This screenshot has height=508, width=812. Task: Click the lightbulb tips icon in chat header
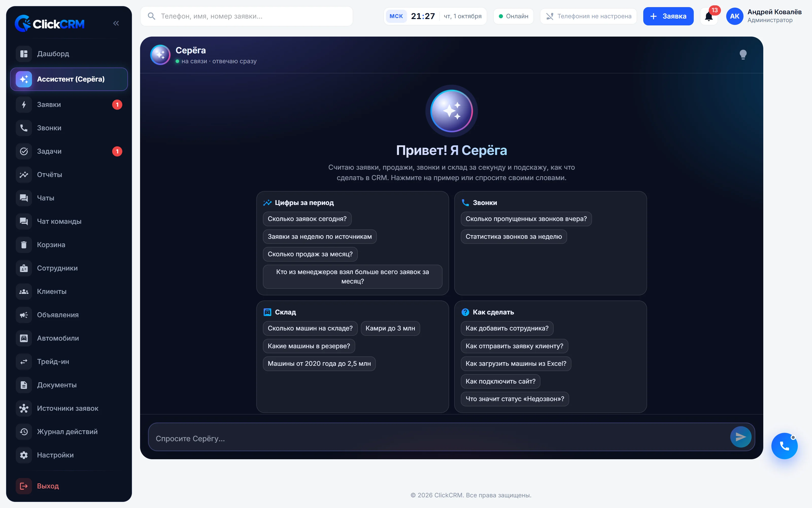point(743,54)
